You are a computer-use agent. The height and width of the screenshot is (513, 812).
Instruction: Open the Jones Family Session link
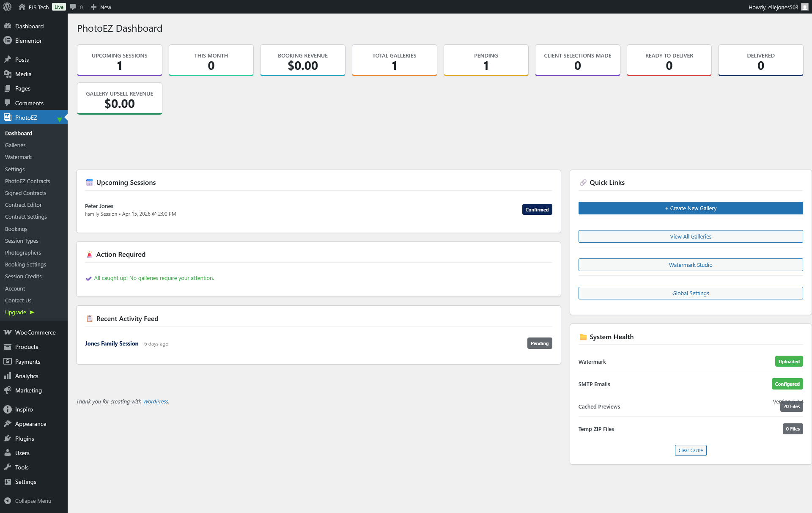pos(111,343)
